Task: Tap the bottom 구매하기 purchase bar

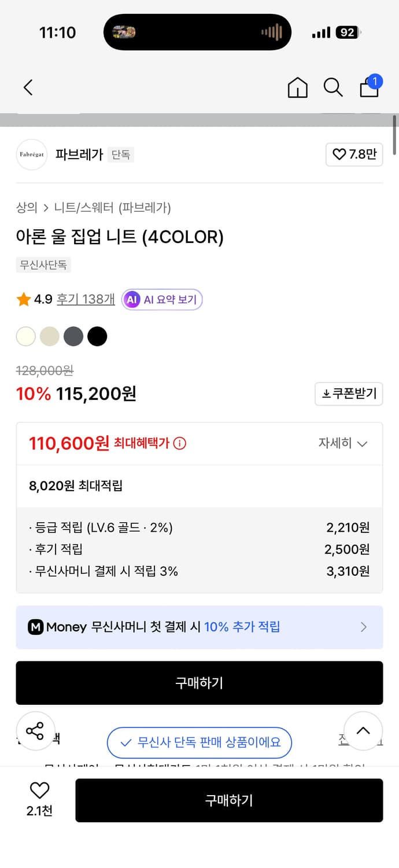Action: pyautogui.click(x=229, y=800)
